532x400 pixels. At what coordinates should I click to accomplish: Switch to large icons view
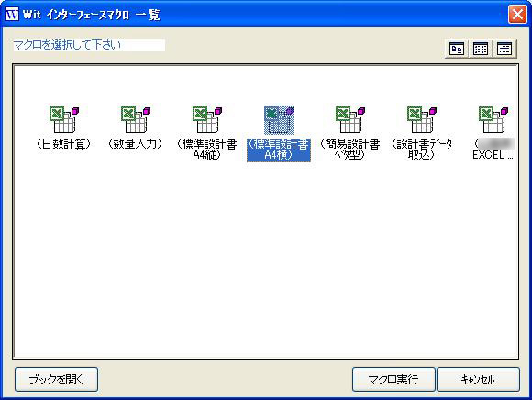pos(457,49)
